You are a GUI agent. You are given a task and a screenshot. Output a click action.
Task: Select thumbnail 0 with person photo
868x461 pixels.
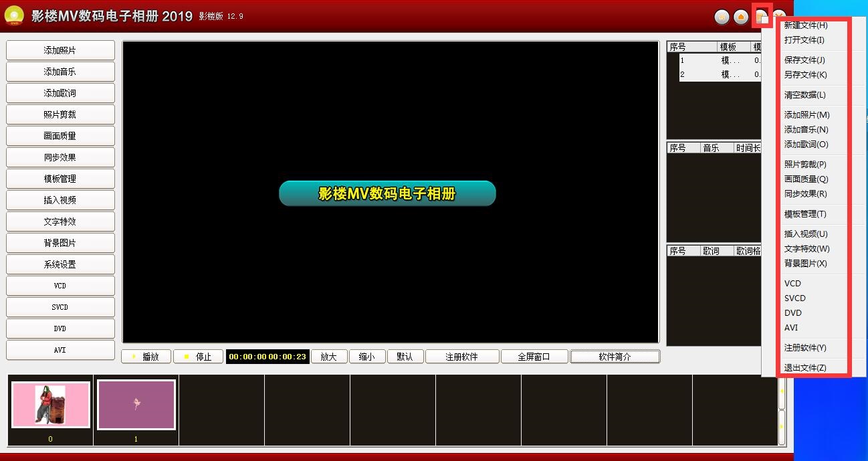(x=51, y=405)
